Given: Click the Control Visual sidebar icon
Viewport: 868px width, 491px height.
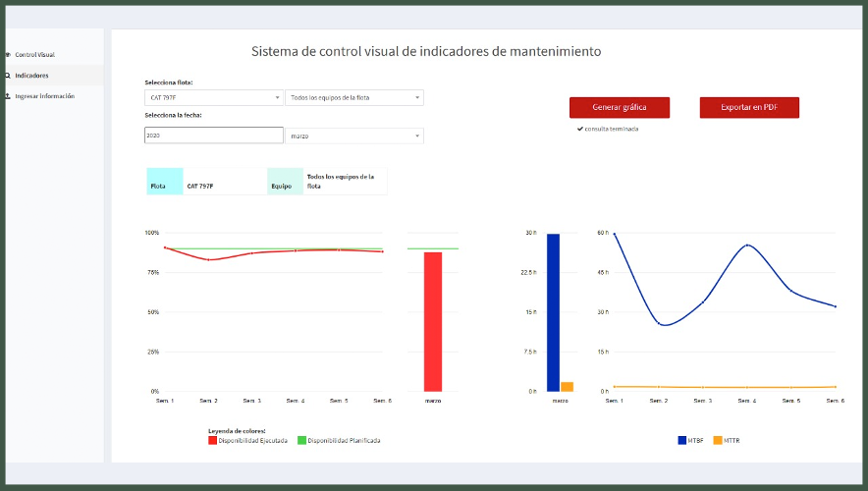Looking at the screenshot, I should tap(8, 54).
